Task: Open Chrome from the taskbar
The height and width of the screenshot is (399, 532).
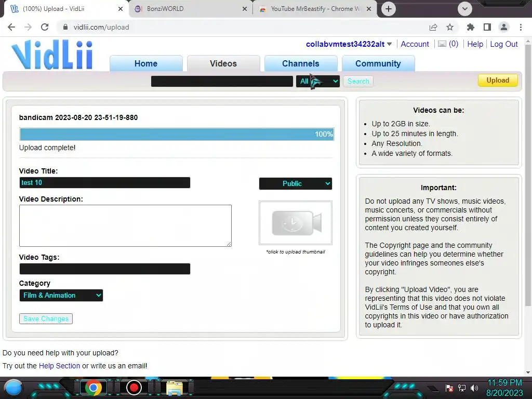Action: click(94, 388)
